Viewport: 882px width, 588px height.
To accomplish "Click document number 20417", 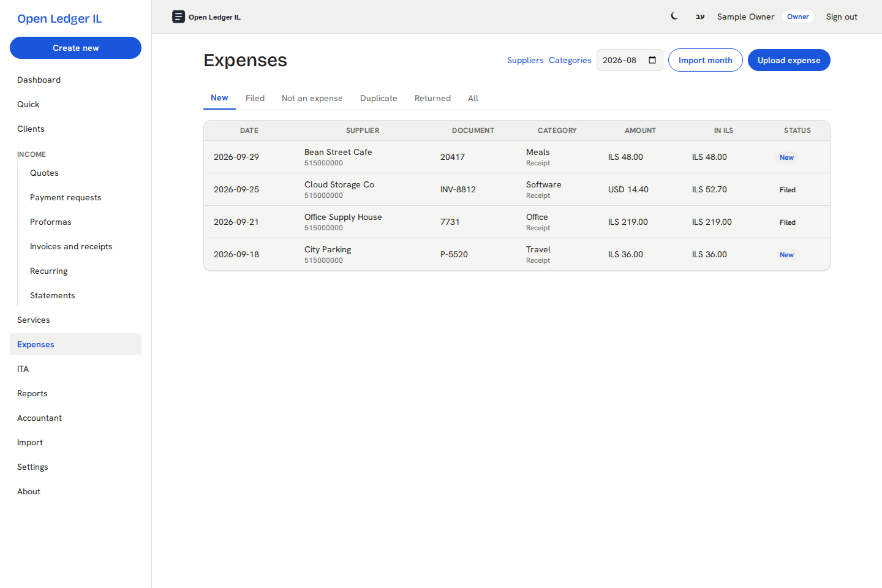I will click(x=453, y=157).
